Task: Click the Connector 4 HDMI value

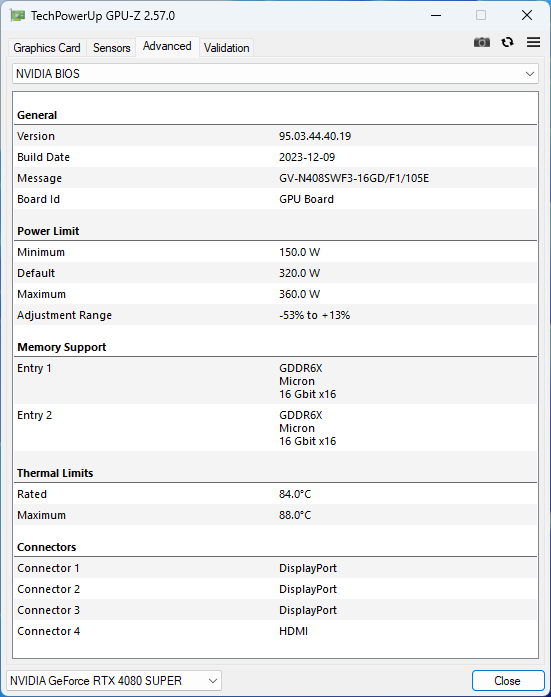Action: [293, 631]
